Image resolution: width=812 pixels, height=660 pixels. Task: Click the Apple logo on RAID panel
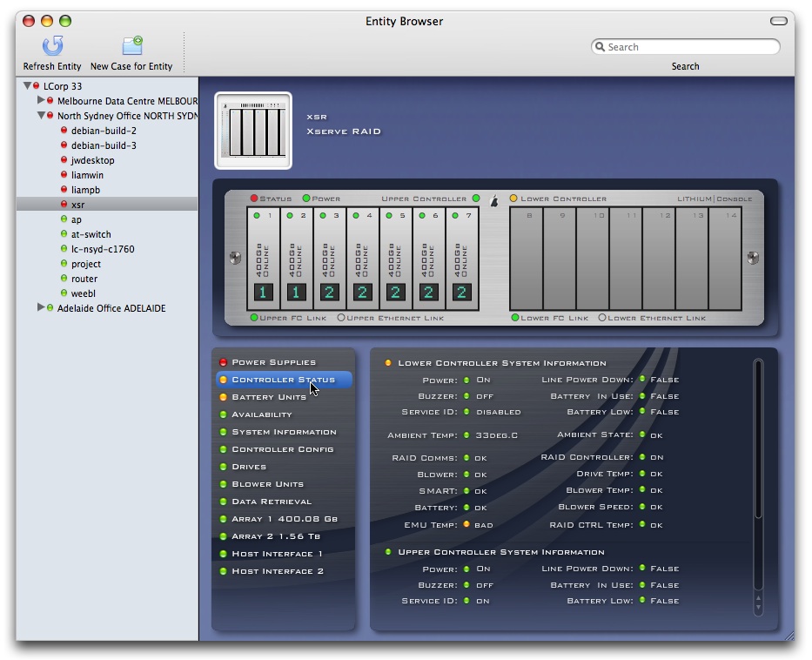[494, 201]
